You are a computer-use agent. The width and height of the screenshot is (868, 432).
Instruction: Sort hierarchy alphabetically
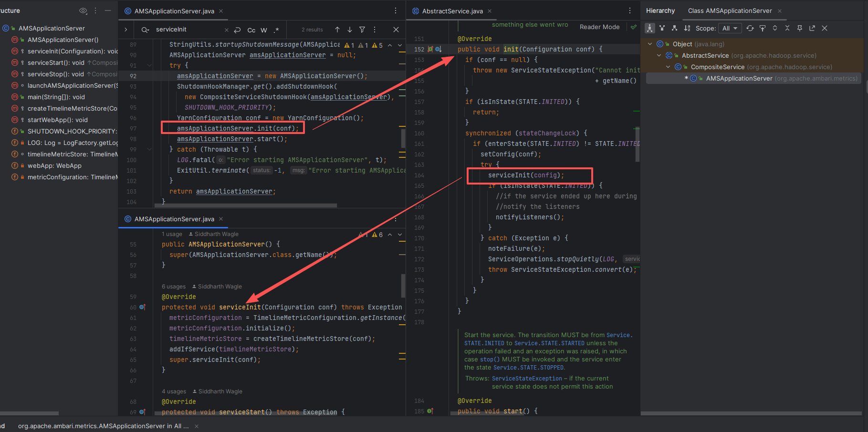pyautogui.click(x=687, y=28)
